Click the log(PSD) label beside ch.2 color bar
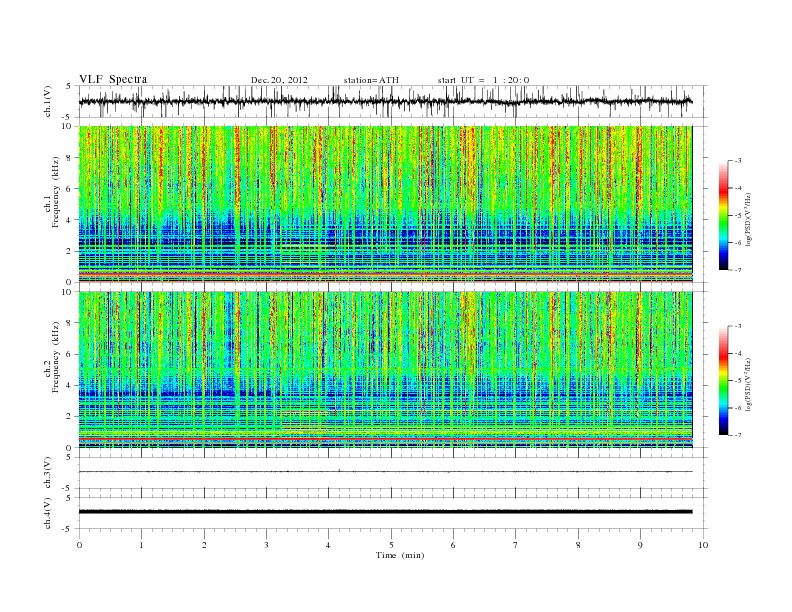 coord(748,384)
